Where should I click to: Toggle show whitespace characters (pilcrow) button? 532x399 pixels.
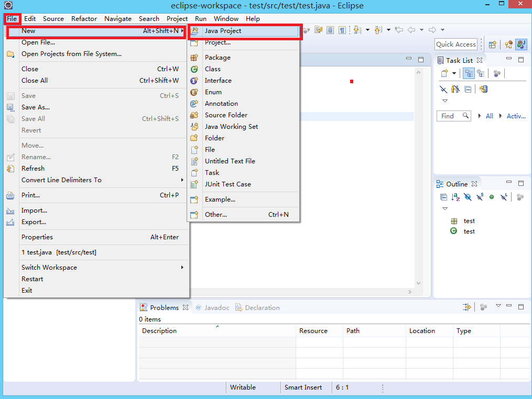coord(342,30)
